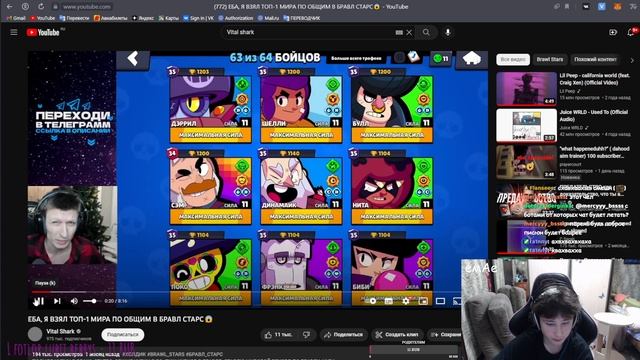Switch to miniplayer mode

point(423,301)
